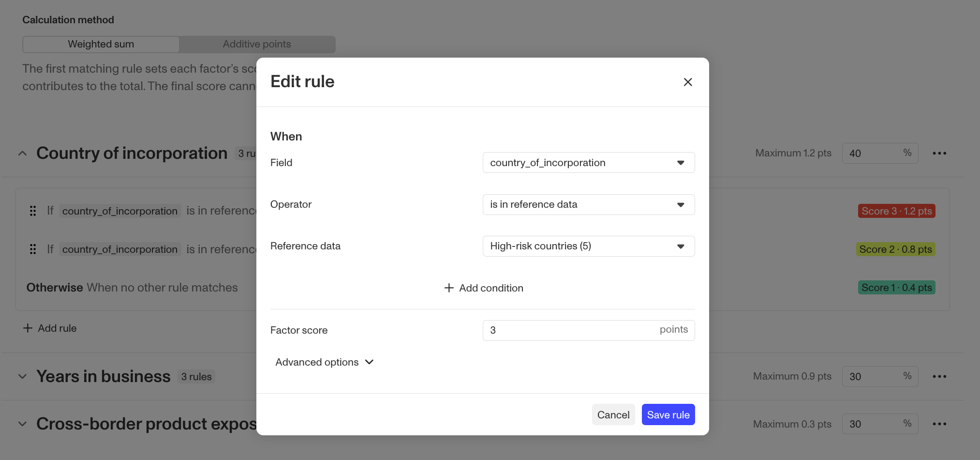Click country_of_incorporation chip in first rule

pos(120,211)
